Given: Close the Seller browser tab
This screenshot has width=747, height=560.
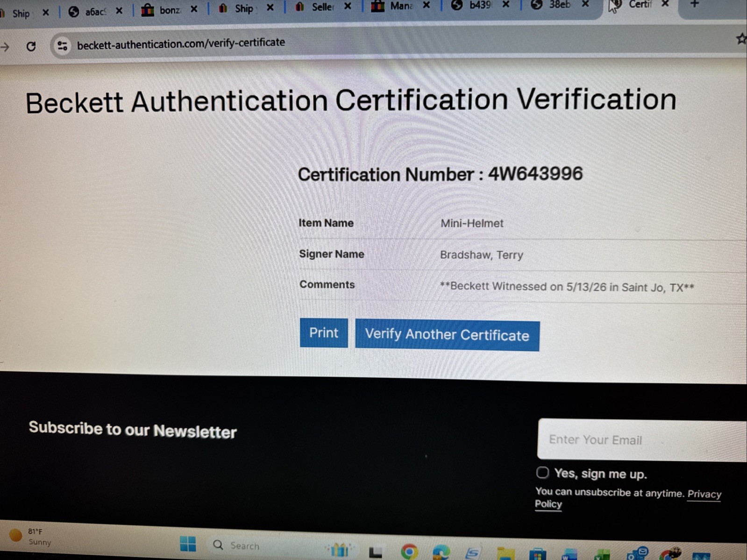Looking at the screenshot, I should pyautogui.click(x=348, y=6).
